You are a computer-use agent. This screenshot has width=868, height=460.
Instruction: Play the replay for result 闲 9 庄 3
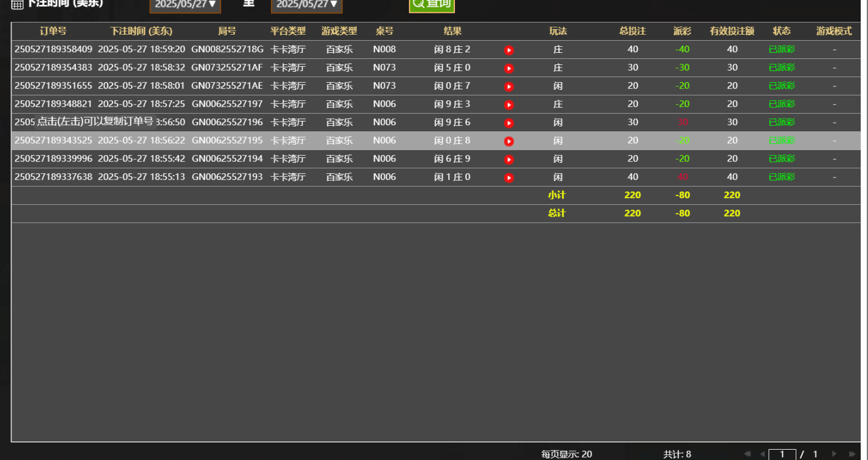508,104
